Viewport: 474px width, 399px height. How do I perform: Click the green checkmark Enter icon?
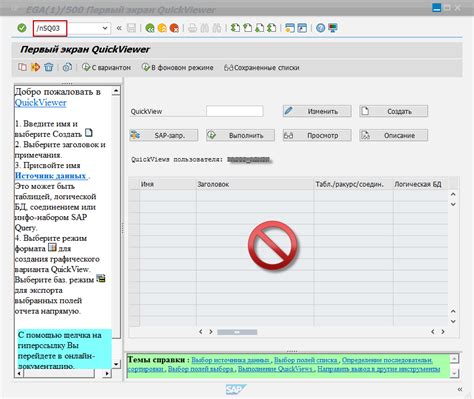click(22, 28)
